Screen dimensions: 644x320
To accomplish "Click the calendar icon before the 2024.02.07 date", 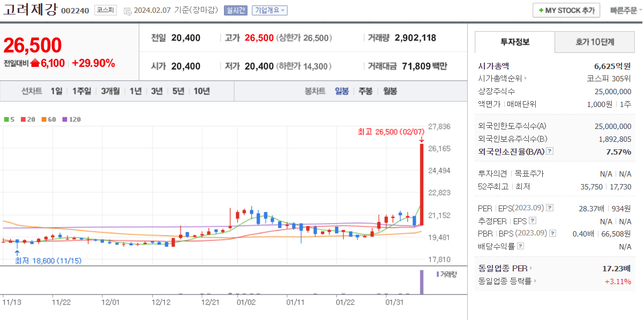I will point(127,11).
